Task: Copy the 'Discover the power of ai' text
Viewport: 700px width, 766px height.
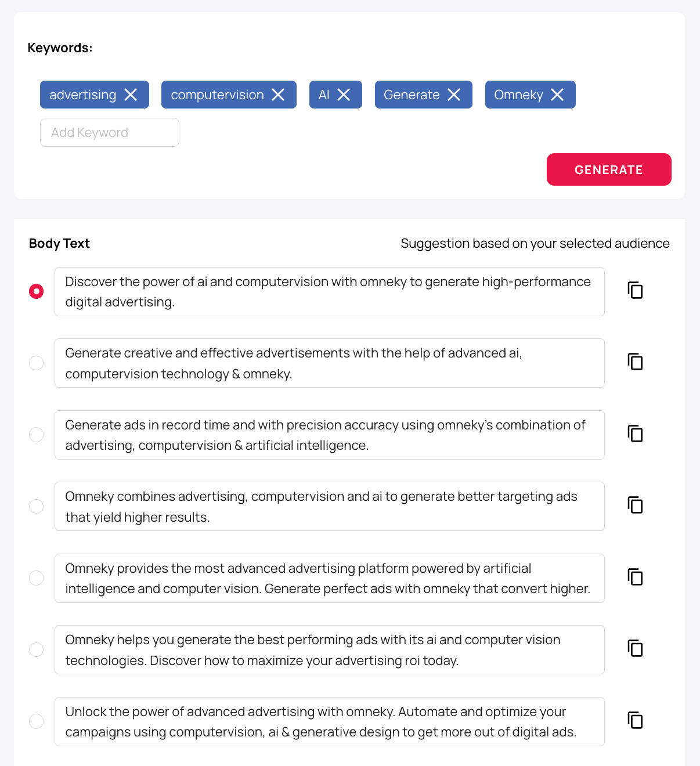Action: (x=636, y=290)
